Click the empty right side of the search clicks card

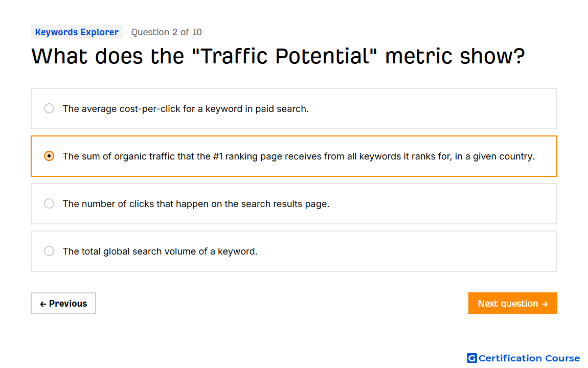click(442, 203)
